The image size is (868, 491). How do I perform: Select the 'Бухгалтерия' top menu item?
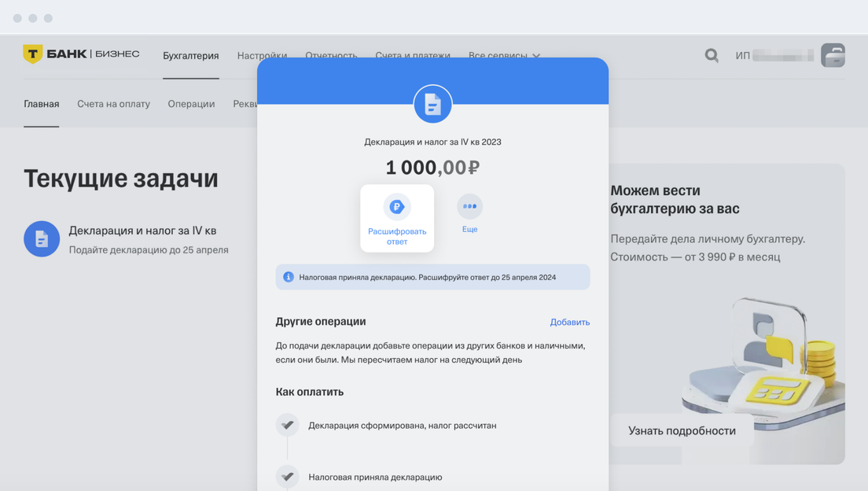[191, 55]
